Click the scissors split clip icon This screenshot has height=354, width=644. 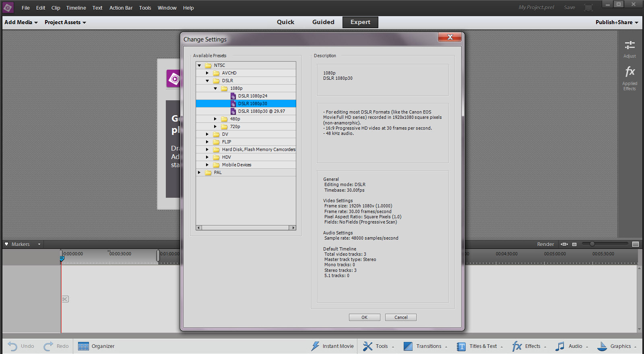pos(65,299)
